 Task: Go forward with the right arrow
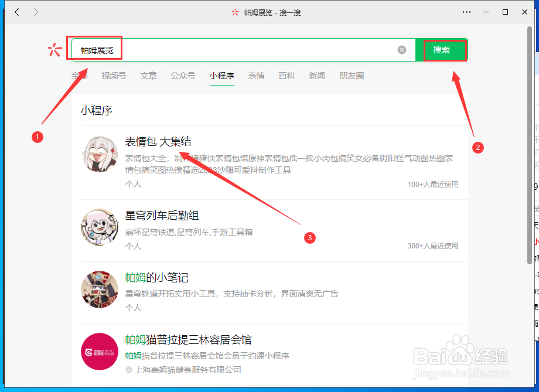click(x=36, y=12)
